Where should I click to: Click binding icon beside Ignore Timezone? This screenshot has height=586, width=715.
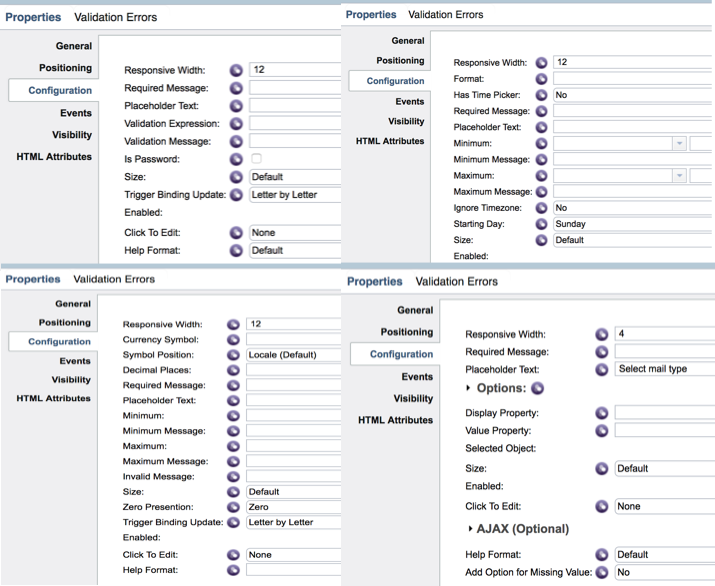click(x=541, y=208)
